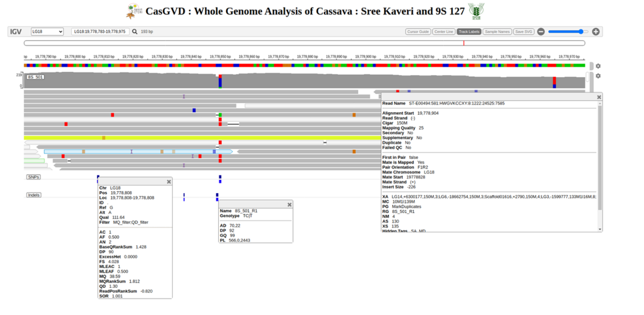Click up arrow of read popup scrollbar
The image size is (644, 315).
tap(600, 104)
